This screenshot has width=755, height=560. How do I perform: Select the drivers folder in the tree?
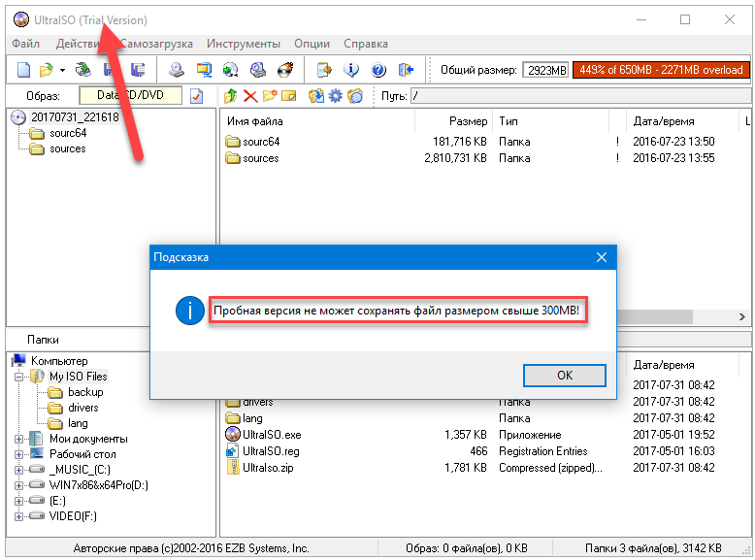[82, 408]
